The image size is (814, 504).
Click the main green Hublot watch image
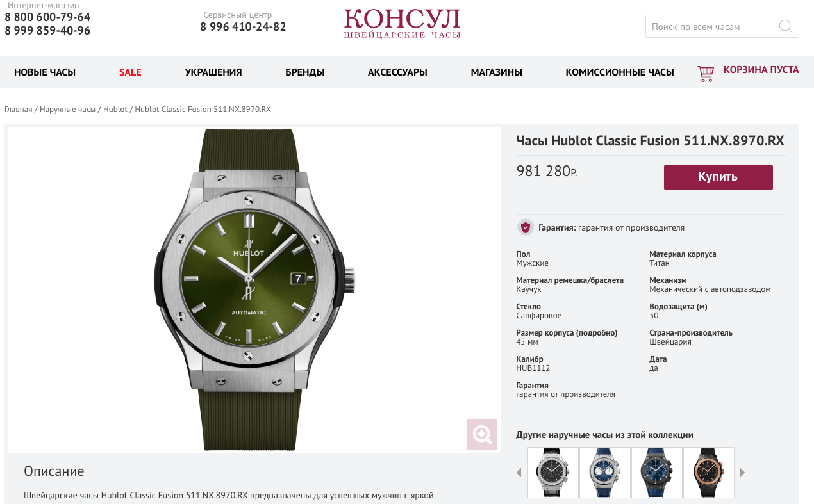click(254, 289)
